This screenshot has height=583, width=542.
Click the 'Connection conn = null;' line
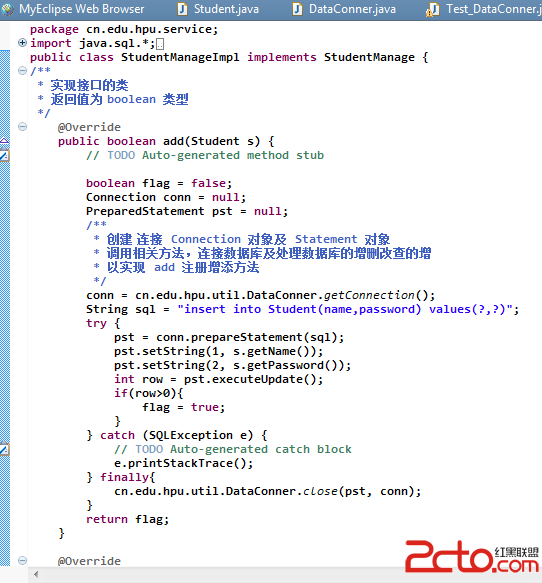tap(166, 197)
